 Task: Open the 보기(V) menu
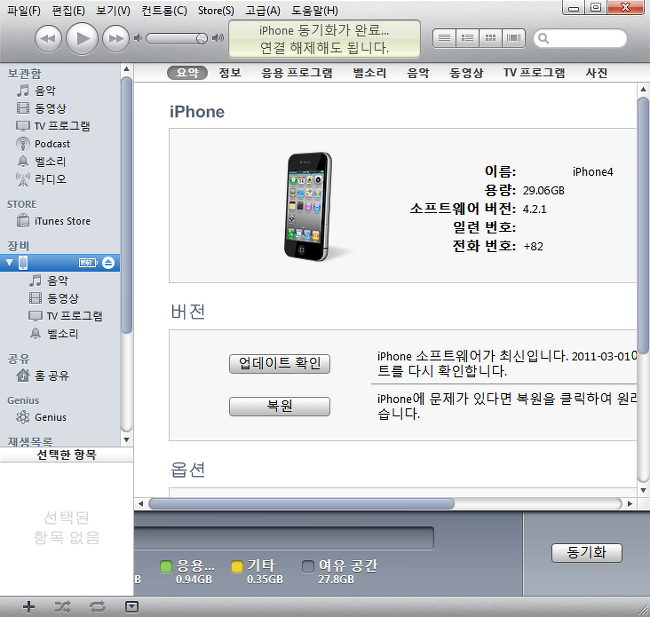113,10
